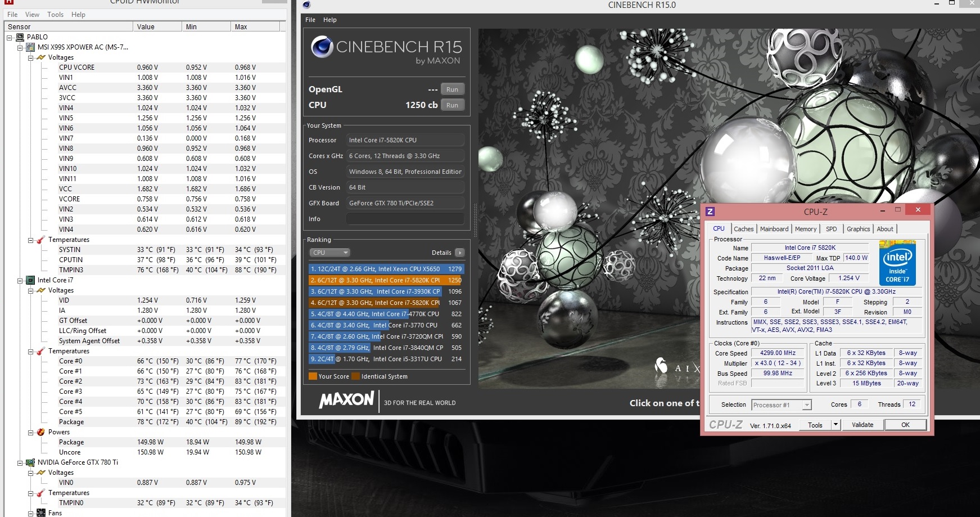Viewport: 980px width, 517px height.
Task: Open the Cinebench File menu
Action: point(310,20)
